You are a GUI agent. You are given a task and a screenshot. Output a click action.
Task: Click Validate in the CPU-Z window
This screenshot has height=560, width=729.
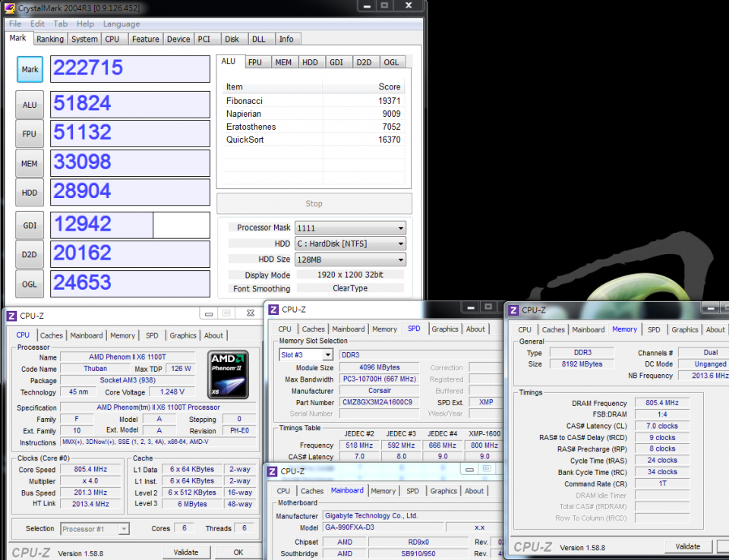(x=187, y=552)
